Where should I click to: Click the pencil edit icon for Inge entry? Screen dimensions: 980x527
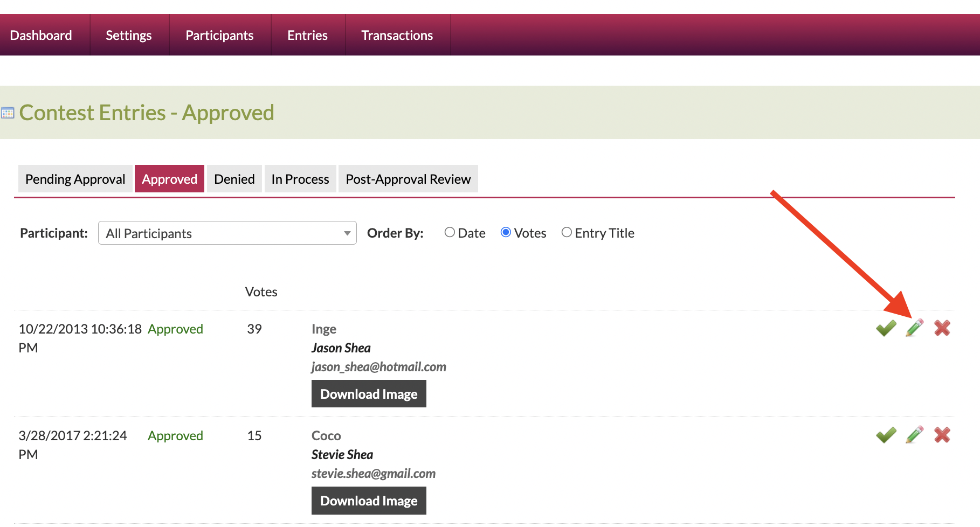click(x=914, y=328)
